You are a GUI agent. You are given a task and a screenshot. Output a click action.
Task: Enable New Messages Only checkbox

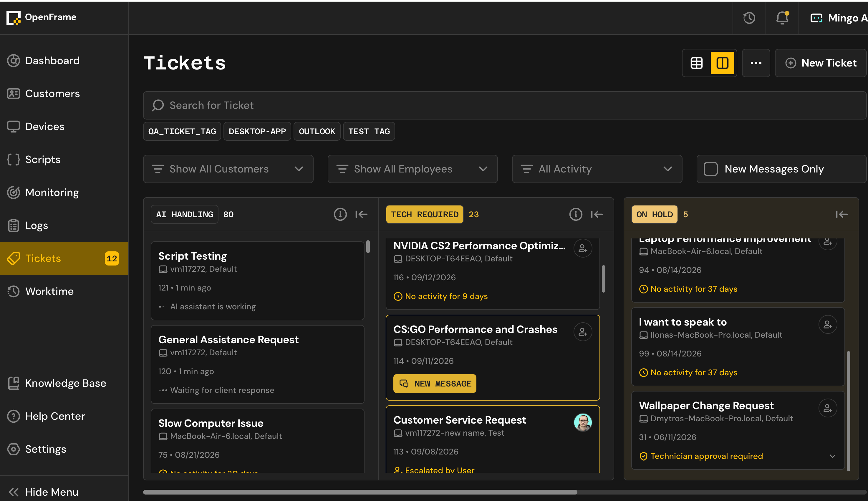(710, 169)
